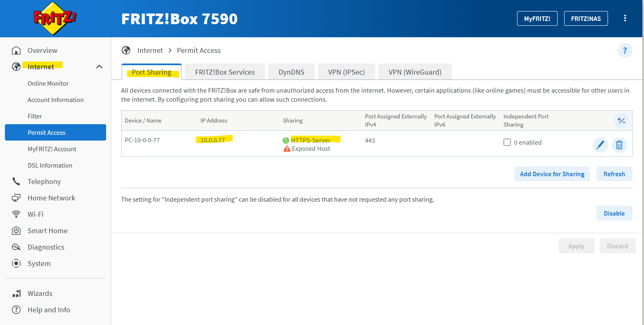Open the VPN (IPSec) tab

click(x=347, y=72)
